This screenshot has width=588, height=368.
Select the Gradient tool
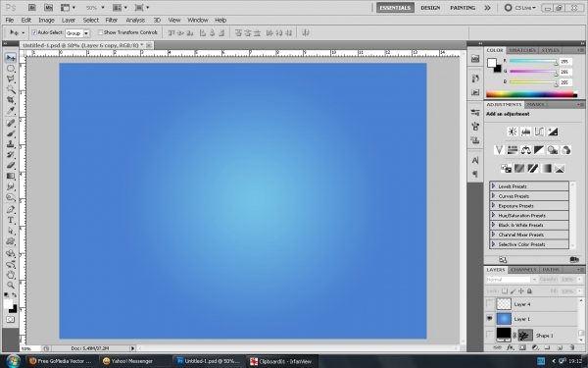[11, 176]
